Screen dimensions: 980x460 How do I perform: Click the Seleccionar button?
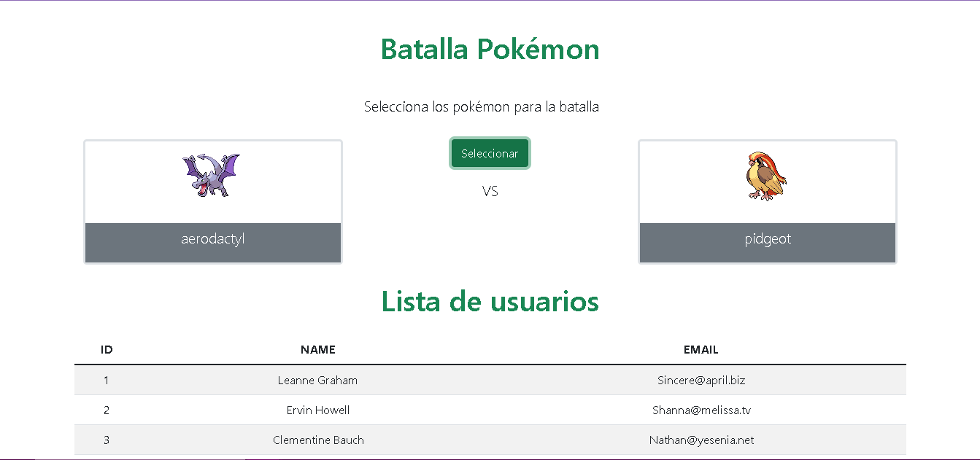(x=490, y=153)
